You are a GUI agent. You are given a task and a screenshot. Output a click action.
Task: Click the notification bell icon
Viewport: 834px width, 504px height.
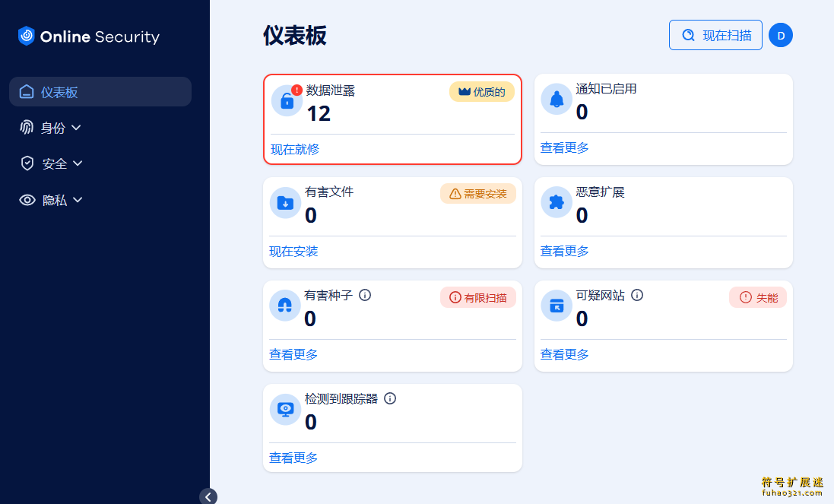point(557,99)
